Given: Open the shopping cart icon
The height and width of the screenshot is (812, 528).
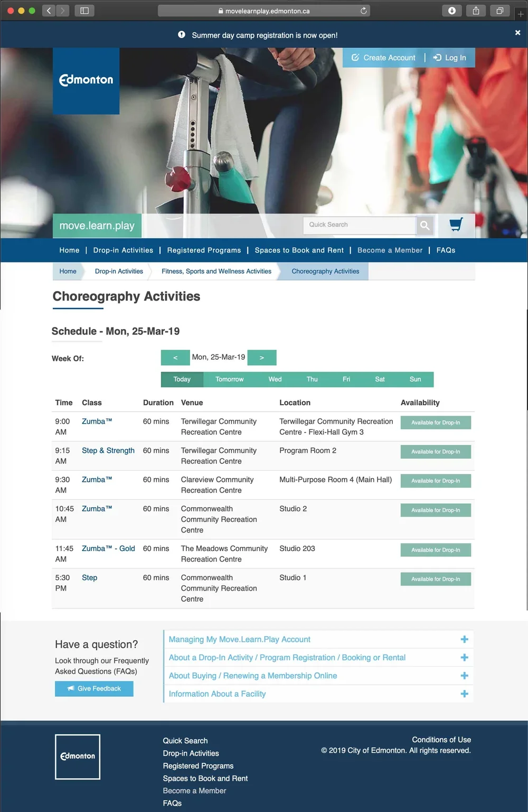Looking at the screenshot, I should [456, 225].
